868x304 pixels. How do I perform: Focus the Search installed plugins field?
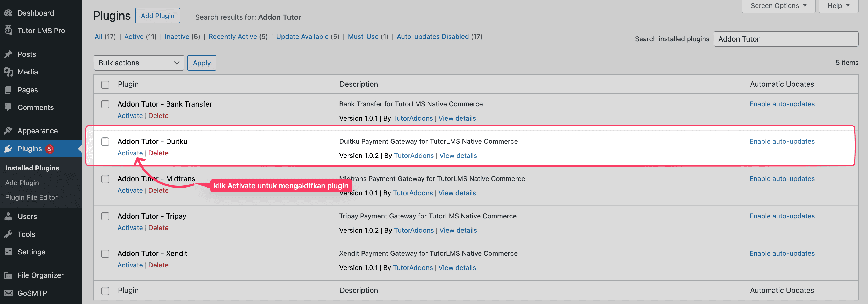click(785, 39)
